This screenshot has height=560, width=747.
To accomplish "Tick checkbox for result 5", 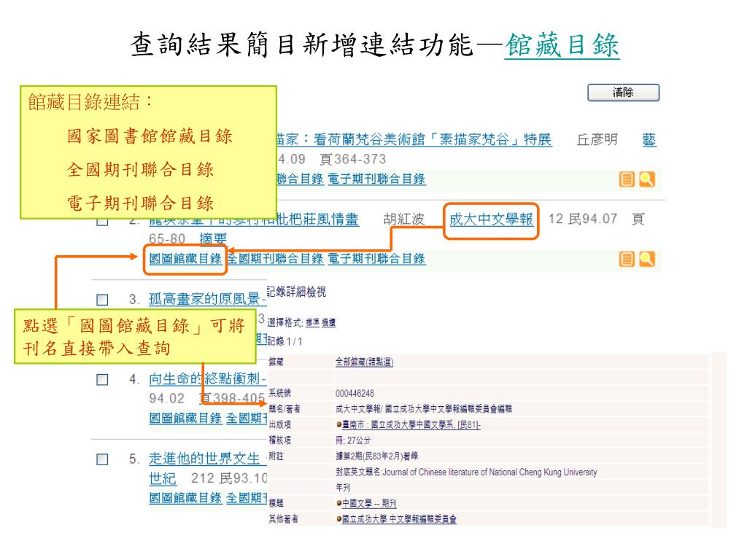I will point(102,459).
